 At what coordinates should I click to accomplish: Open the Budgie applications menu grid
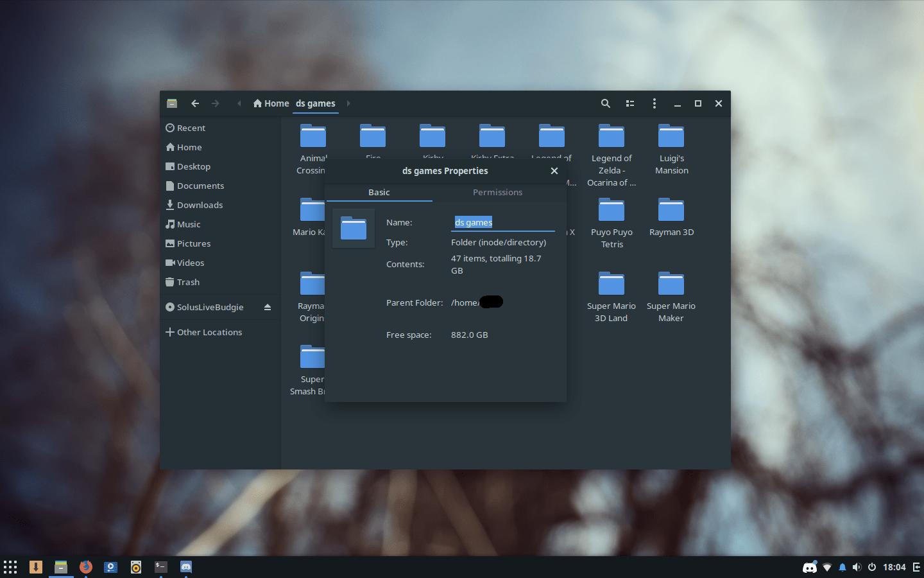(10, 567)
